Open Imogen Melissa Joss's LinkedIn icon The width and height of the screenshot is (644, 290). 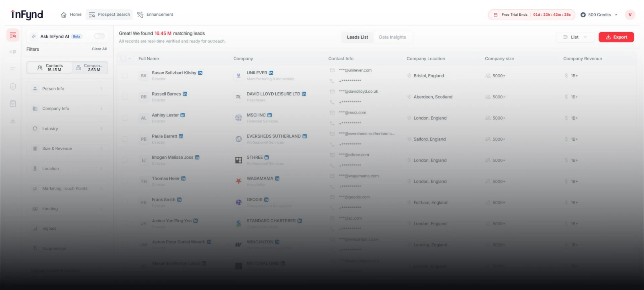click(x=197, y=157)
